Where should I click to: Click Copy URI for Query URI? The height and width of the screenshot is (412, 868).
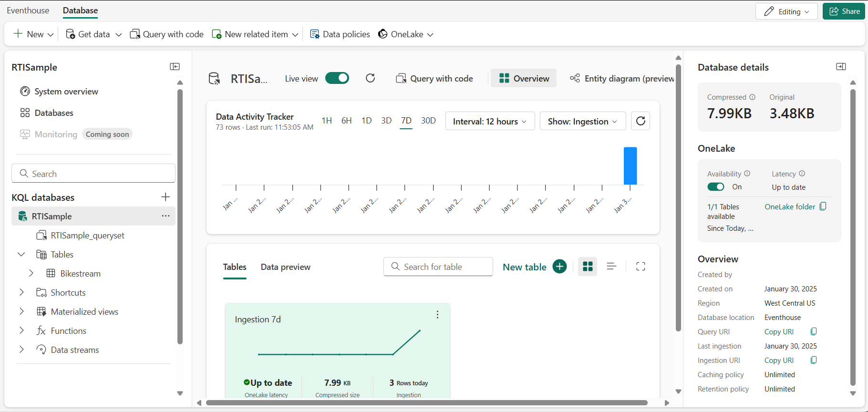click(779, 332)
